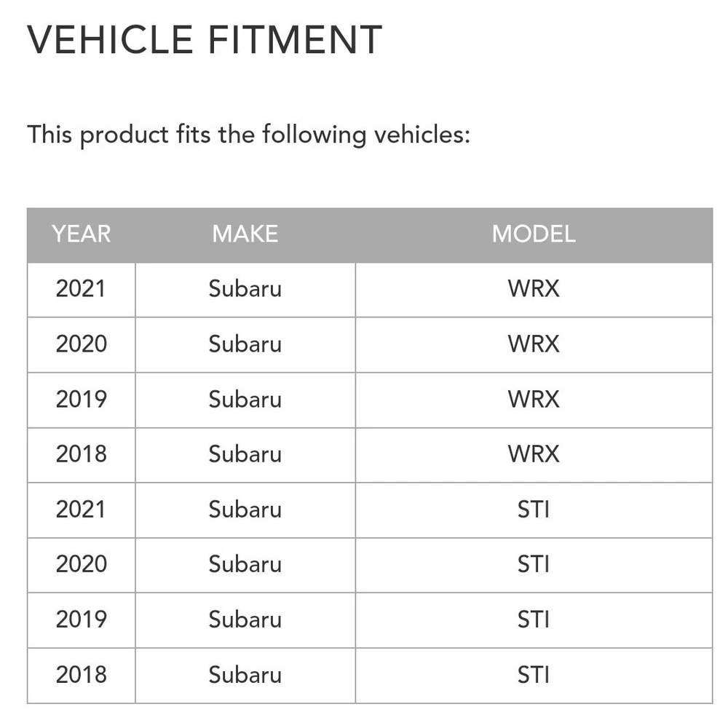Click Subaru in the 2020 WRX row
Image resolution: width=720 pixels, height=728 pixels.
tap(245, 344)
